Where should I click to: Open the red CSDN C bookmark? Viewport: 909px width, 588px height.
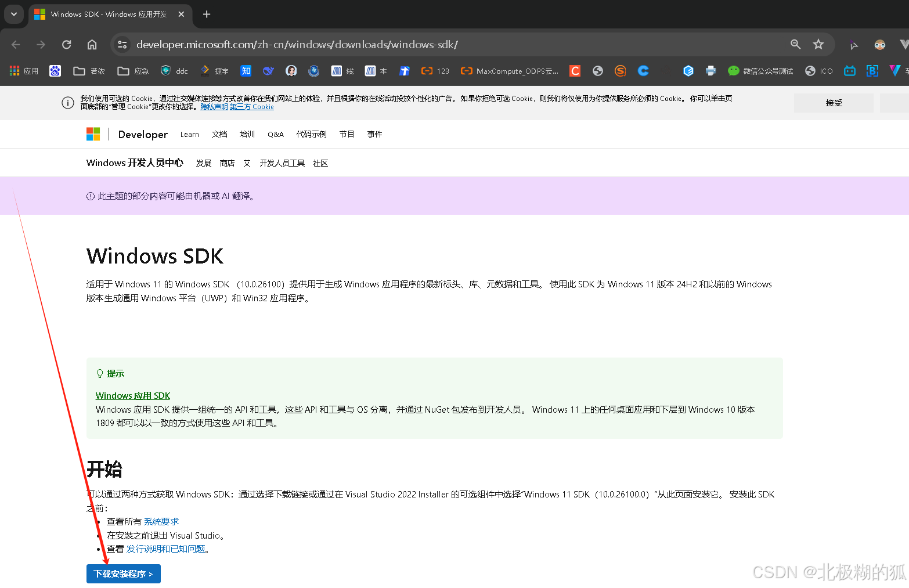pos(575,71)
